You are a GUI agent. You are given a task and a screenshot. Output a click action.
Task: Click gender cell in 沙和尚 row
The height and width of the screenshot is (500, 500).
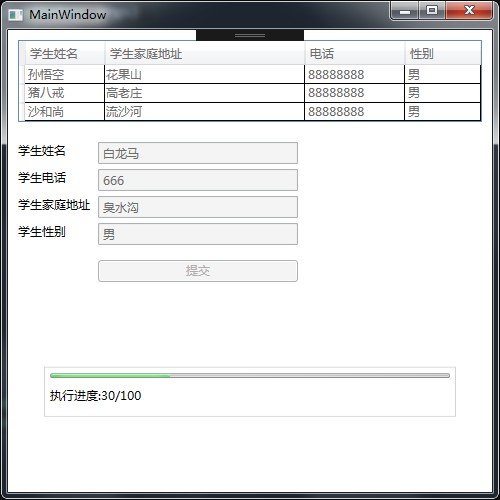coord(442,112)
